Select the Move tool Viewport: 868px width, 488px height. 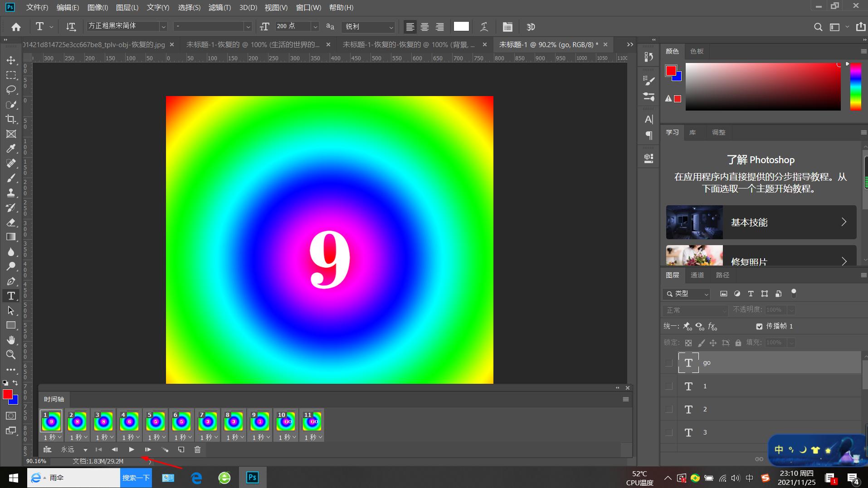tap(11, 60)
